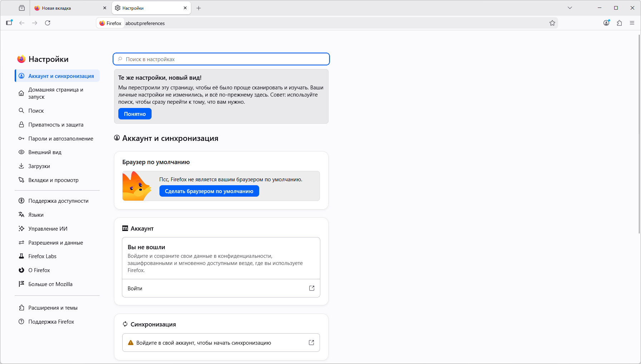The height and width of the screenshot is (364, 641).
Task: Open the "О Firefox" category
Action: coord(57,270)
